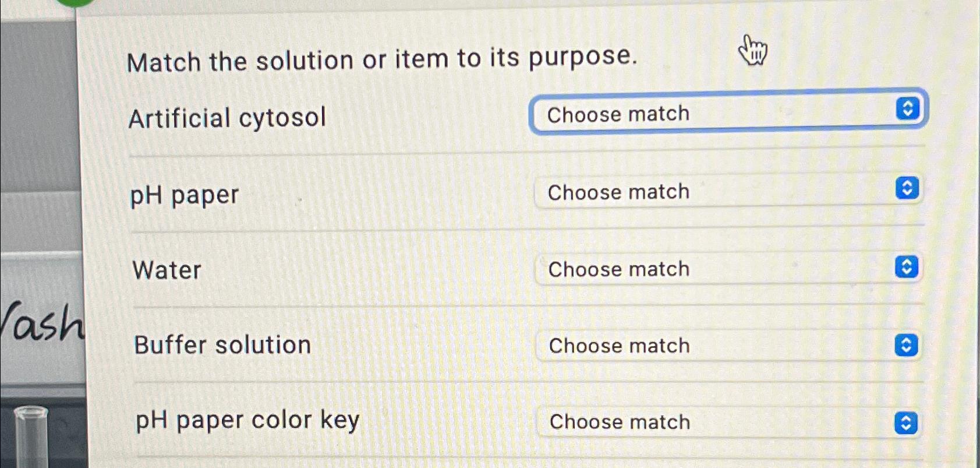Click the Buffer solution label
980x468 pixels.
[x=222, y=345]
